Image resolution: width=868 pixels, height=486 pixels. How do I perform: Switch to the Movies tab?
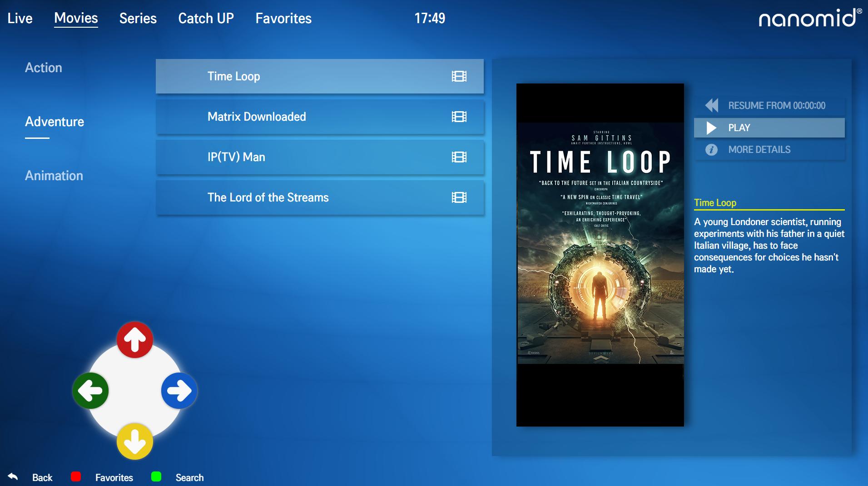click(76, 18)
